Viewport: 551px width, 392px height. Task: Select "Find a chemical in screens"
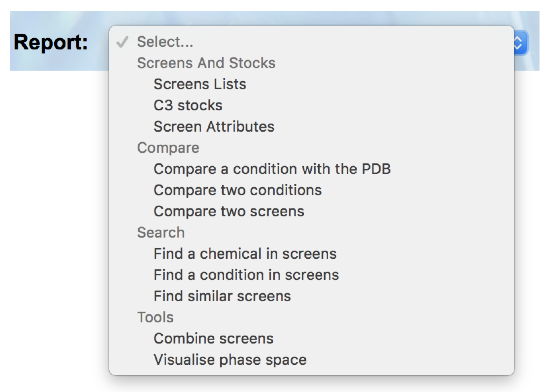[245, 254]
